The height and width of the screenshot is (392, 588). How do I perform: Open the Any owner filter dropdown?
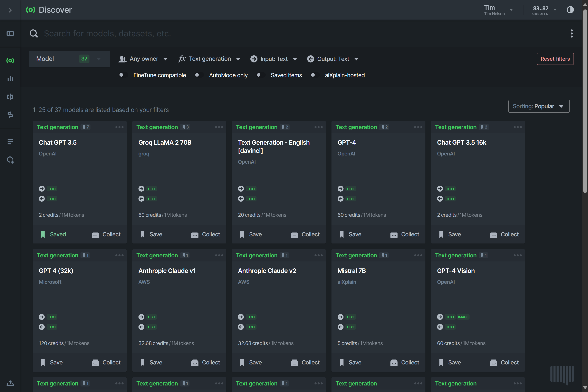[x=143, y=59]
